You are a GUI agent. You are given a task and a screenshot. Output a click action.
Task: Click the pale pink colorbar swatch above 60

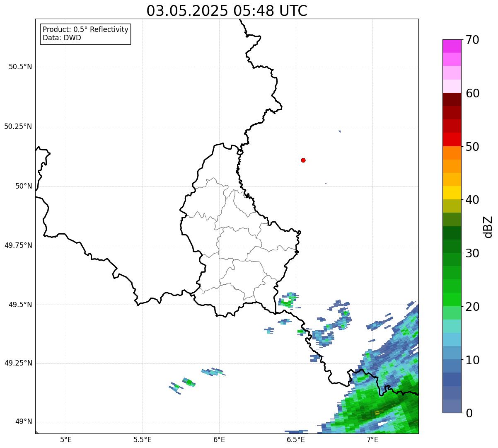451,86
